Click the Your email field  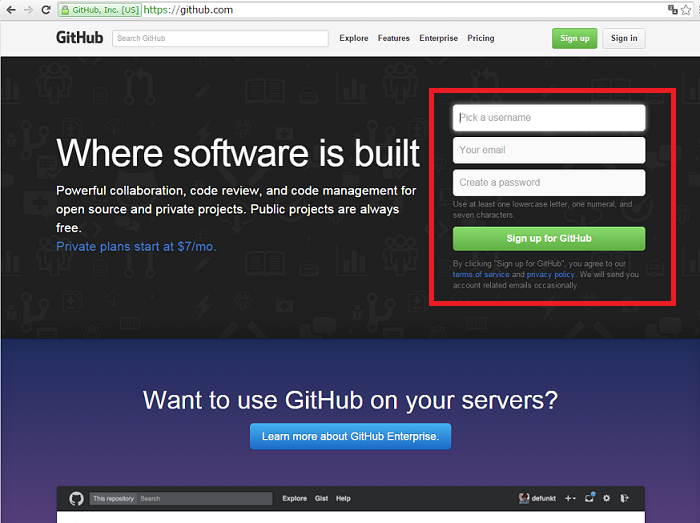coord(549,150)
